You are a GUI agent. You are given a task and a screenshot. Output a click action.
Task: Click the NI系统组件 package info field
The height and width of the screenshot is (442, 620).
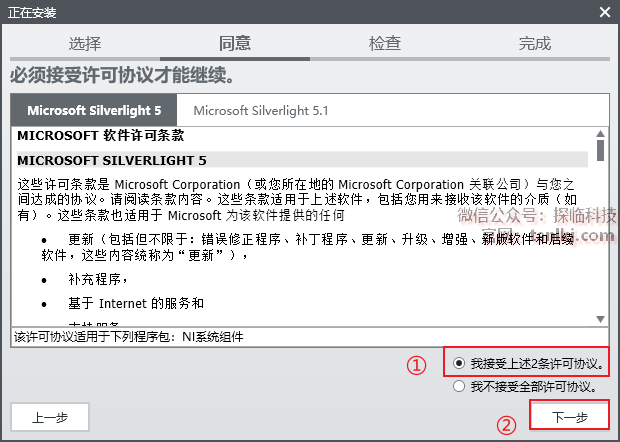coord(310,337)
